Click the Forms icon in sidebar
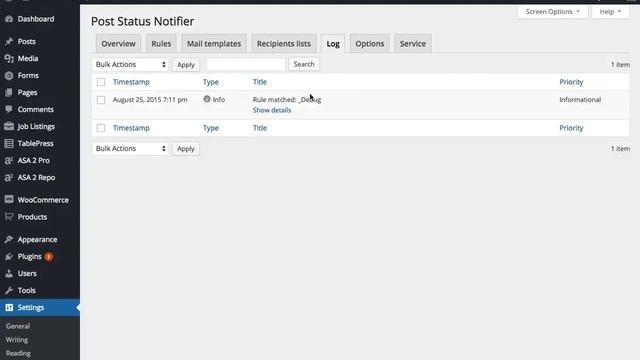This screenshot has height=360, width=640. point(9,76)
